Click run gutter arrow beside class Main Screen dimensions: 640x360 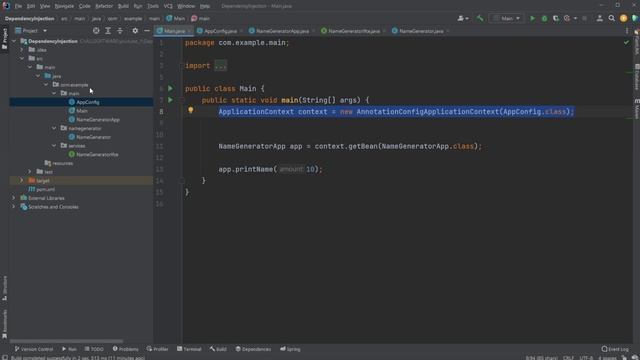click(171, 88)
